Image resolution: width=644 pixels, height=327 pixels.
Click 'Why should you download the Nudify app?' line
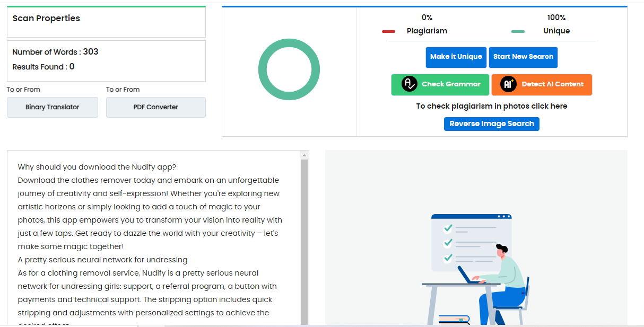tap(97, 167)
